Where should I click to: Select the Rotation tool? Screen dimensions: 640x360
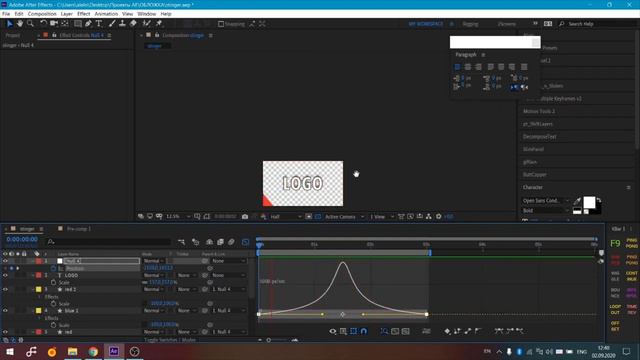[43, 24]
